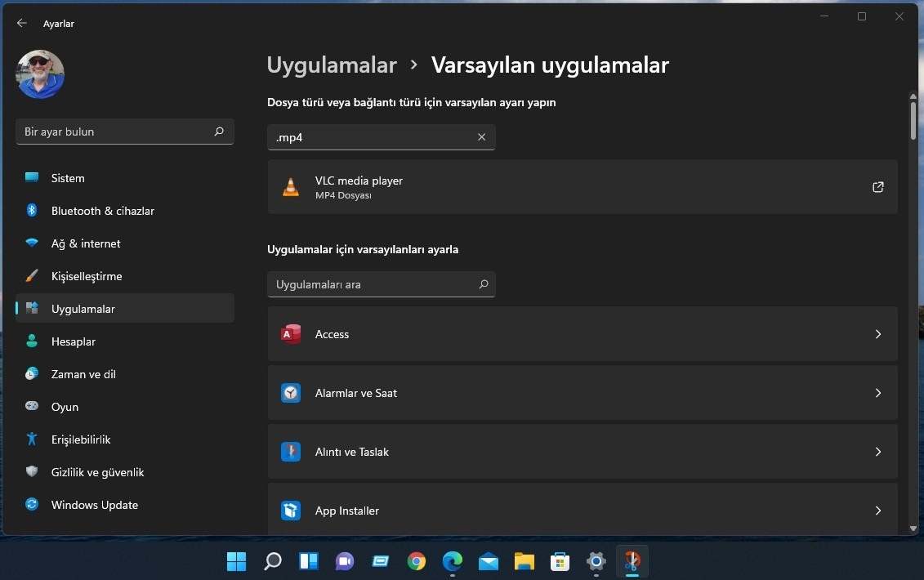The width and height of the screenshot is (924, 580).
Task: Open taskbar Search
Action: [x=272, y=561]
